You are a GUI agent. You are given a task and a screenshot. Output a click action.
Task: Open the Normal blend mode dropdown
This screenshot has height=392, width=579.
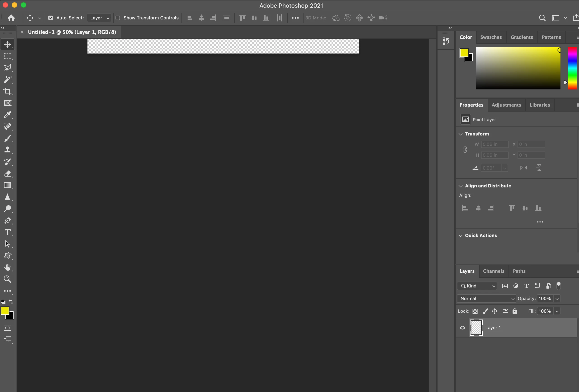(x=487, y=299)
